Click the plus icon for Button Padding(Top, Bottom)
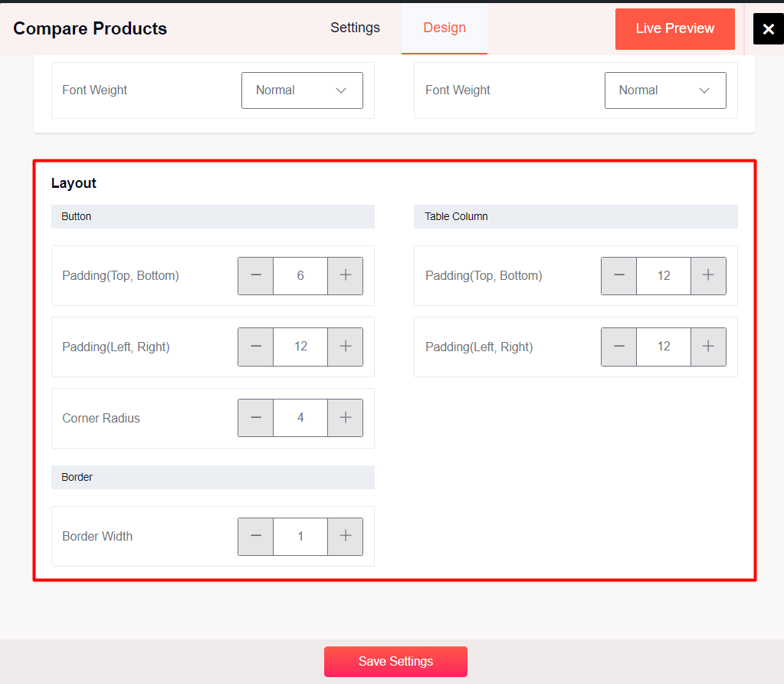The width and height of the screenshot is (784, 684). pos(345,275)
